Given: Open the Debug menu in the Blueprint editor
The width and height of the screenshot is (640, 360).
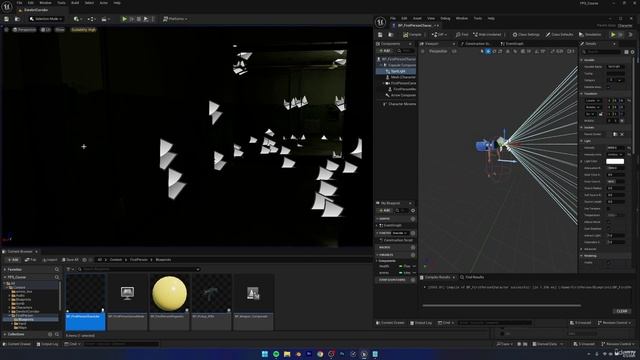Looking at the screenshot, I should tap(445, 18).
